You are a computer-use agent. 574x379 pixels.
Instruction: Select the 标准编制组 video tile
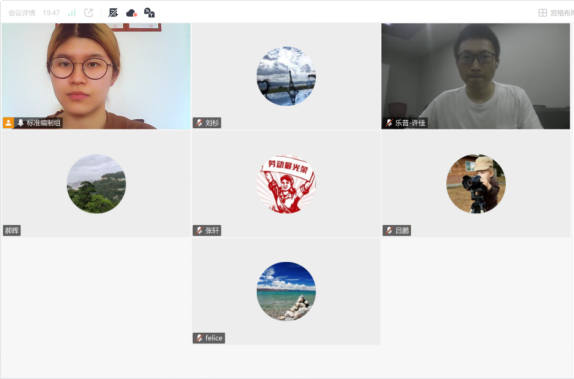[x=96, y=76]
